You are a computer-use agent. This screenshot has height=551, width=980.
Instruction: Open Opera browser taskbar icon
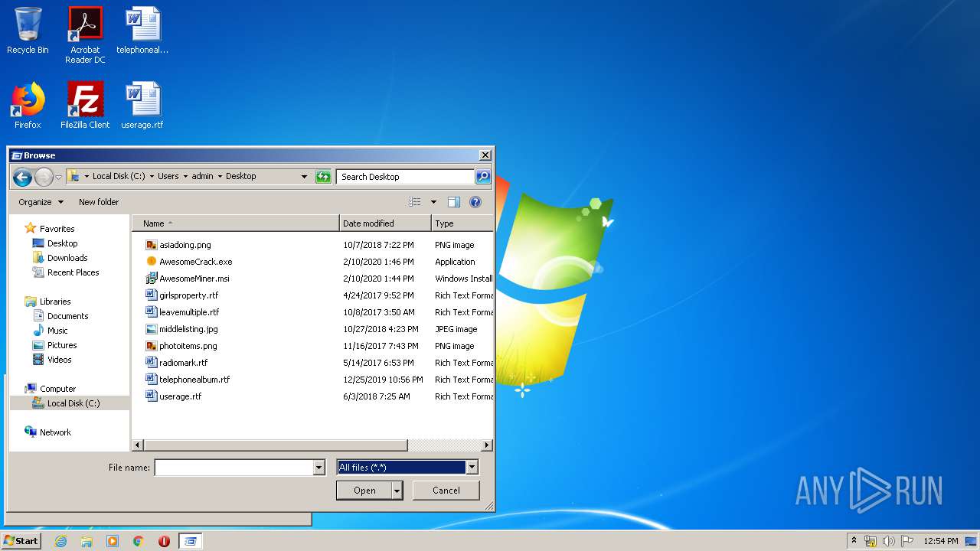(164, 541)
